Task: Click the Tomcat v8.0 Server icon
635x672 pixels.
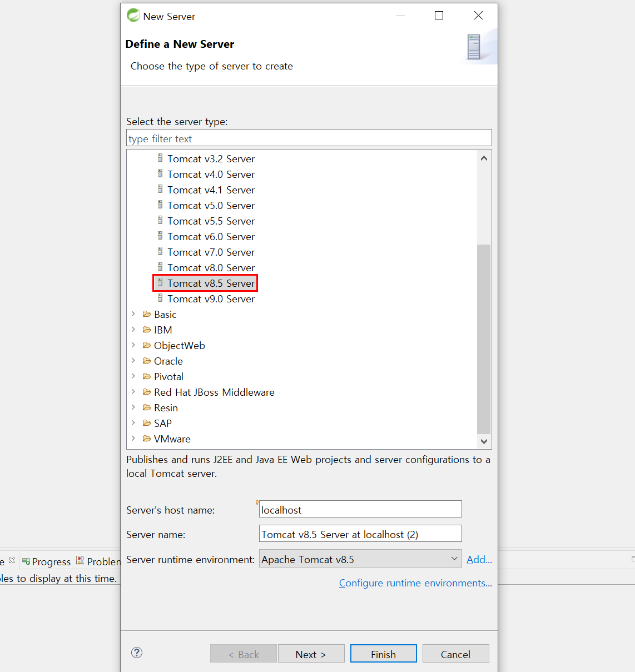Action: coord(160,267)
